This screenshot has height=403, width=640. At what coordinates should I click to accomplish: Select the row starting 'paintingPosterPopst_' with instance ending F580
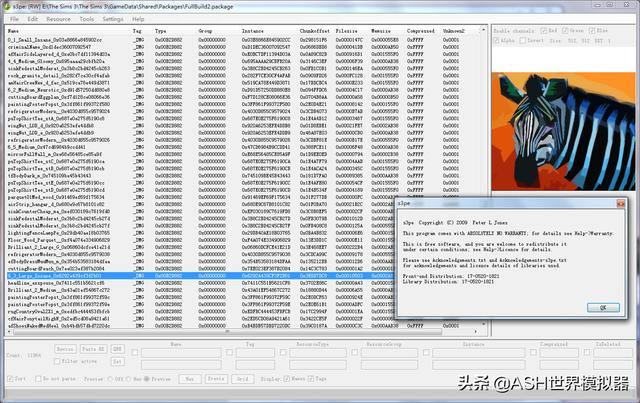[x=244, y=104]
